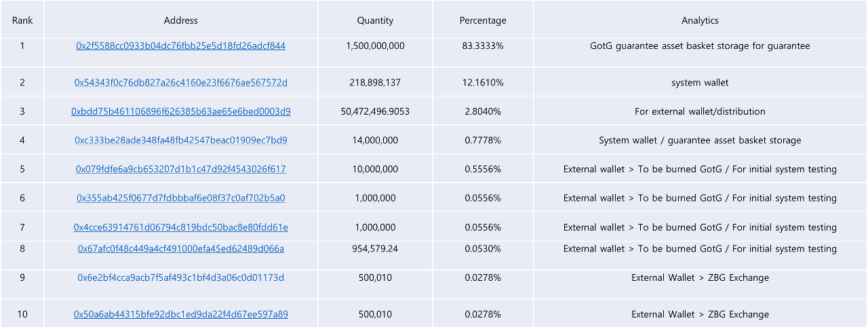
Task: Open rank 4 address starting 0xc333be28
Action: point(180,140)
